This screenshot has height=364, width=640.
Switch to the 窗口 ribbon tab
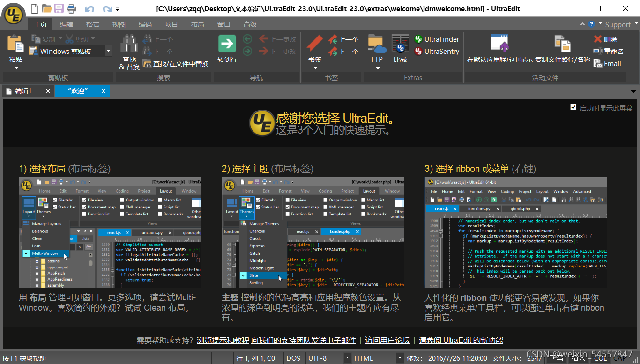[x=224, y=24]
